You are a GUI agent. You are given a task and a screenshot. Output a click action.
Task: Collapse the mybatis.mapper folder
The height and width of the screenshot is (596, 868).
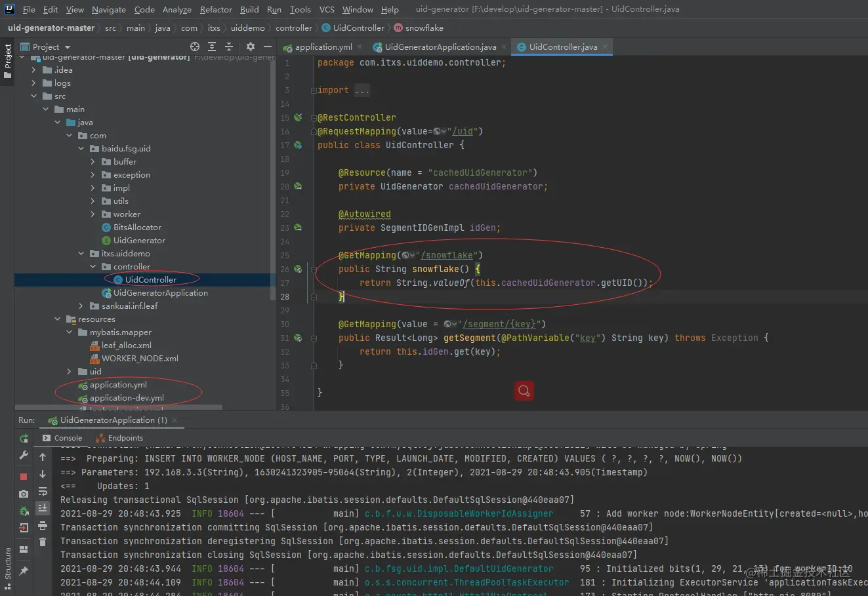(x=69, y=332)
